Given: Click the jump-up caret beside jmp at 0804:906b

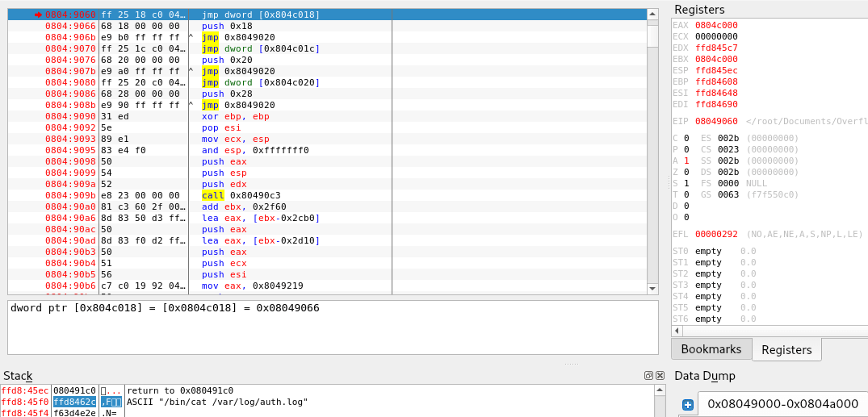Looking at the screenshot, I should (x=191, y=37).
